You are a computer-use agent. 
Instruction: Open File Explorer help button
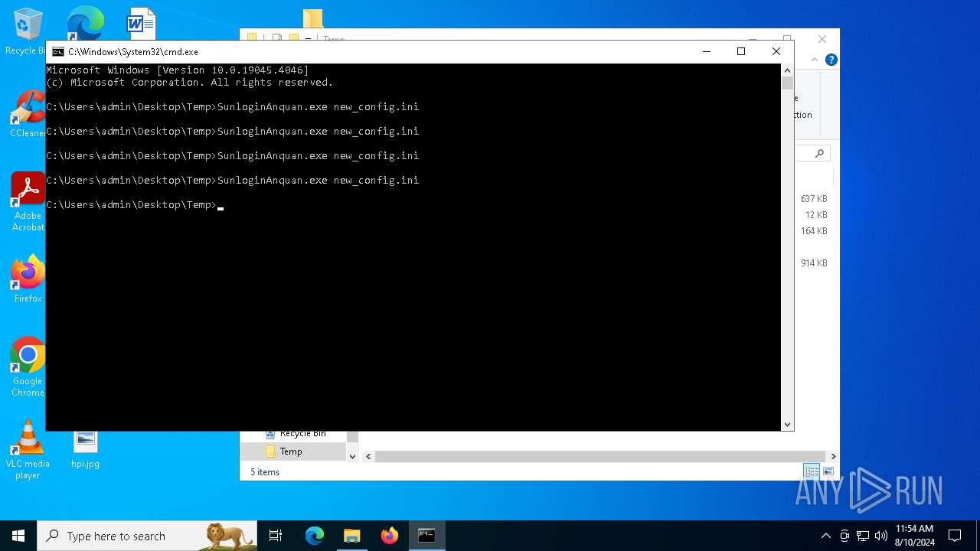[x=831, y=60]
